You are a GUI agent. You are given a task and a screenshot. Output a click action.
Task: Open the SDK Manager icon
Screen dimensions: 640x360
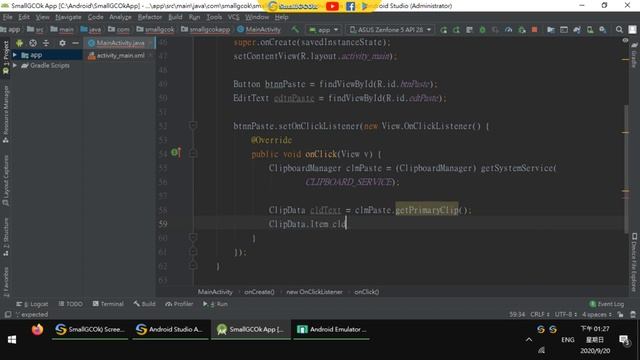click(x=603, y=30)
